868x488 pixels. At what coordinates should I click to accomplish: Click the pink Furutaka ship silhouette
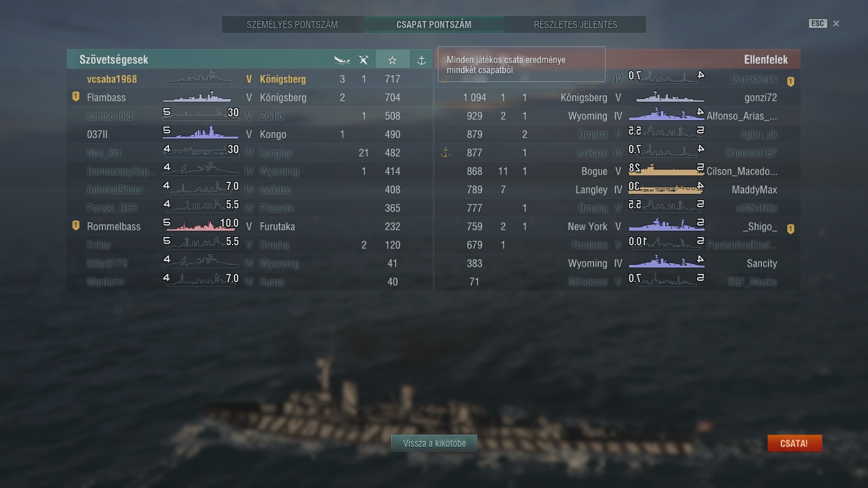pos(201,226)
